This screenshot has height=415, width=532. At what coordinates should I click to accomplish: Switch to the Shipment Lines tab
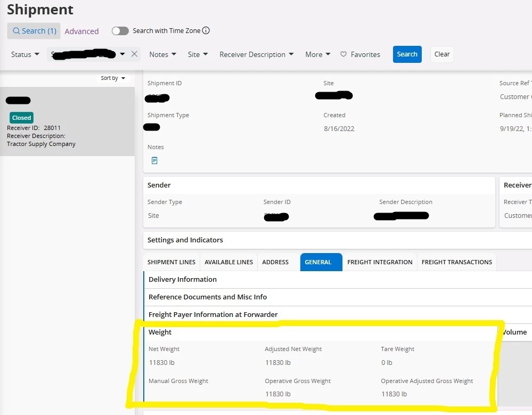pos(171,262)
